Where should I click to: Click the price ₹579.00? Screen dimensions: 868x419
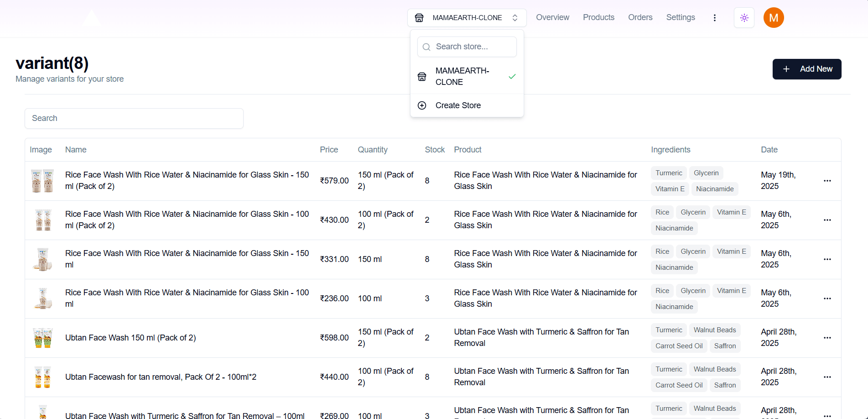334,181
